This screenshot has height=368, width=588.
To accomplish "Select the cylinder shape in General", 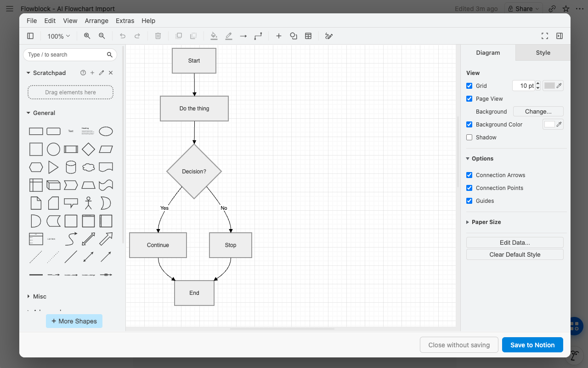I will tap(71, 167).
